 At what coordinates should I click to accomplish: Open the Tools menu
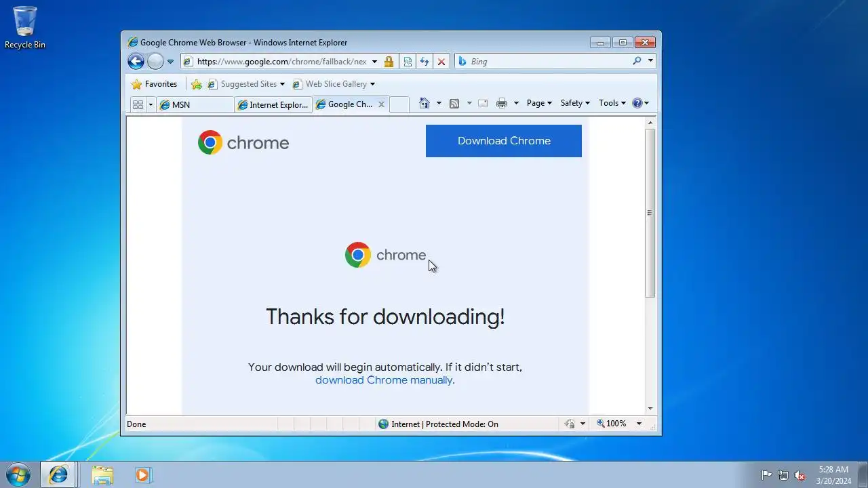[x=612, y=103]
